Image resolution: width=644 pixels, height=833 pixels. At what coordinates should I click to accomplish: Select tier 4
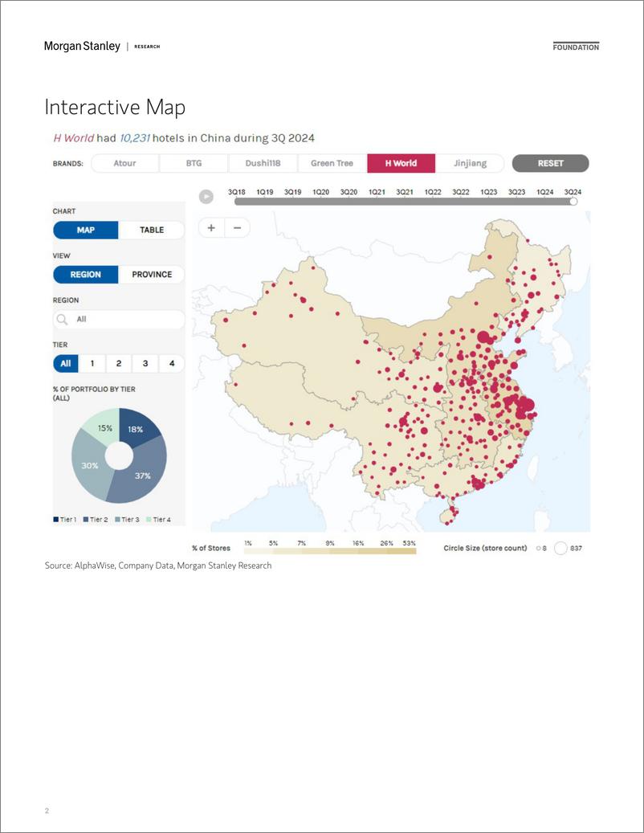[172, 363]
